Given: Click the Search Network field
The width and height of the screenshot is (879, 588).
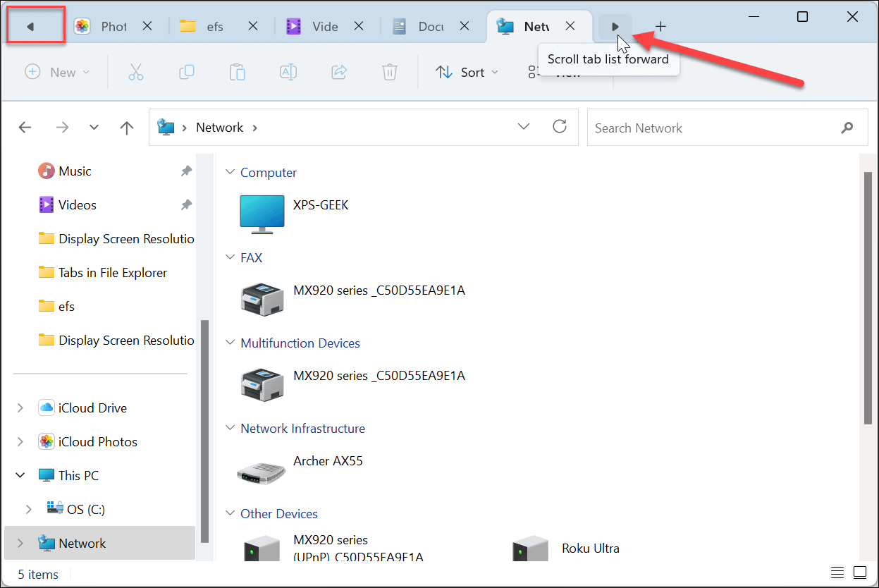Looking at the screenshot, I should coord(727,128).
